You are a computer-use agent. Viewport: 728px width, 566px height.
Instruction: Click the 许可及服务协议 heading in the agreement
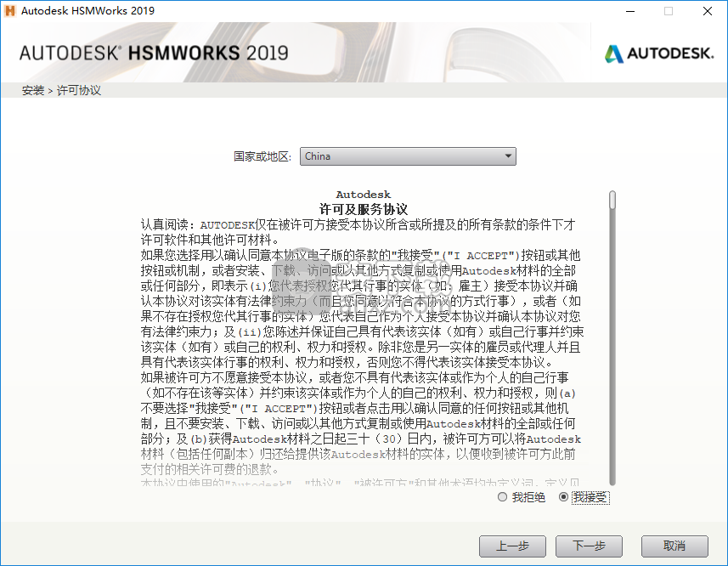click(x=363, y=209)
